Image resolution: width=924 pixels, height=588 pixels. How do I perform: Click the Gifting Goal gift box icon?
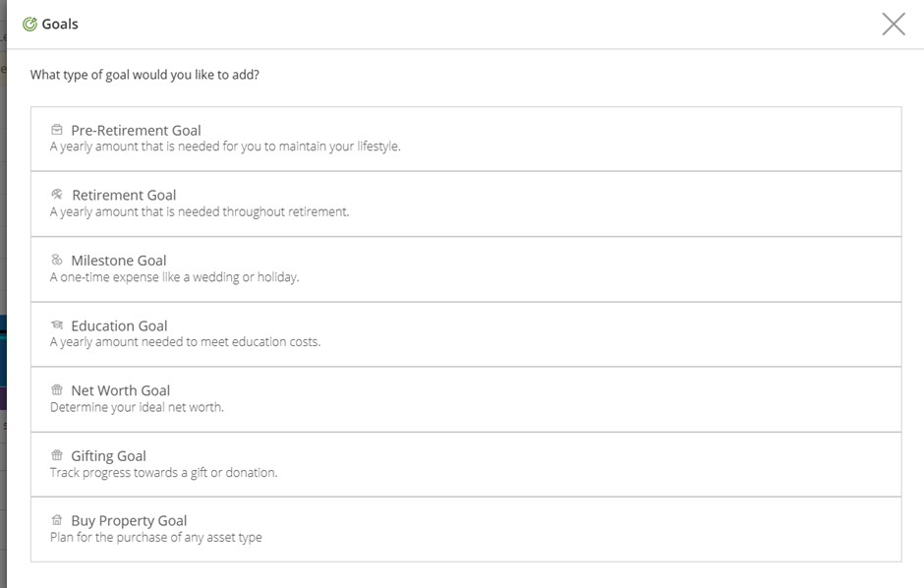[x=57, y=455]
